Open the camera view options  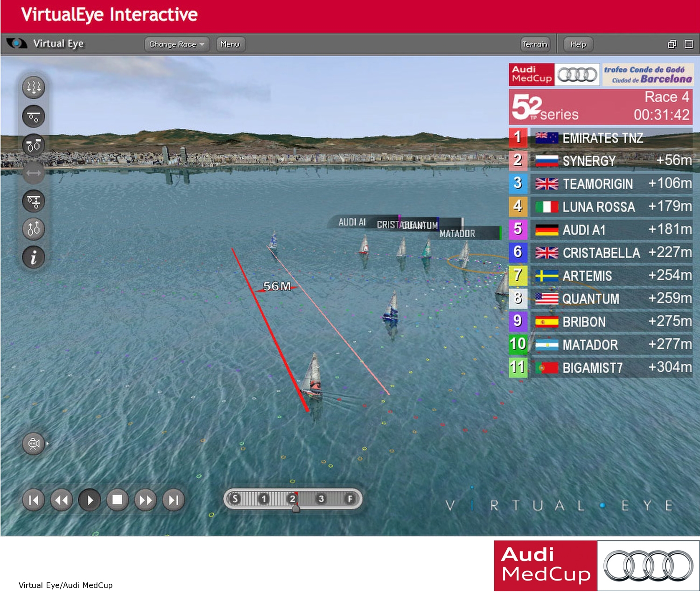click(x=34, y=444)
